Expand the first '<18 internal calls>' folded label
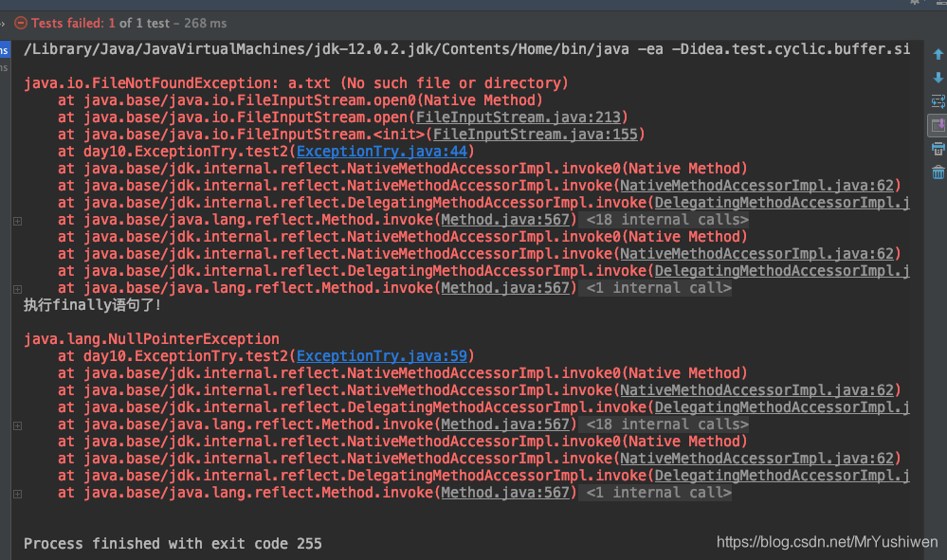The height and width of the screenshot is (560, 947). point(666,220)
